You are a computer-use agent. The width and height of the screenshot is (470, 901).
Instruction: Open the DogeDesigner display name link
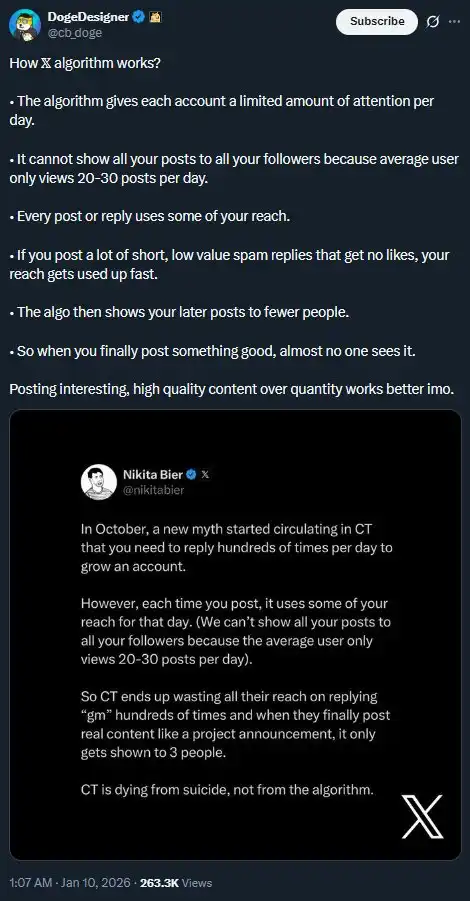click(88, 18)
